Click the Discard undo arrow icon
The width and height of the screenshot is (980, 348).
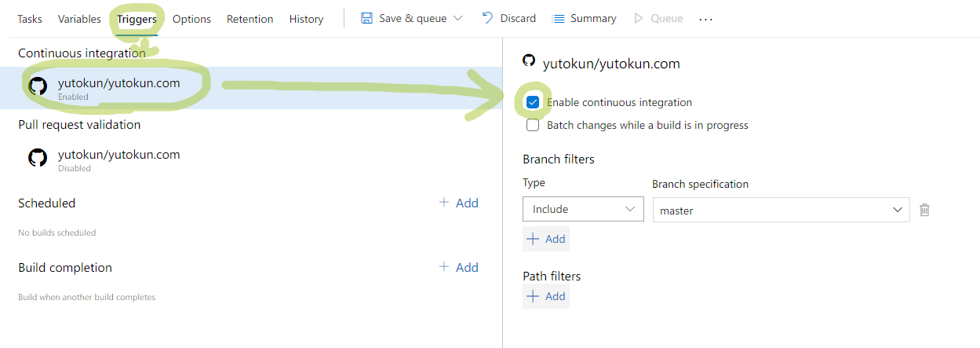pyautogui.click(x=488, y=18)
